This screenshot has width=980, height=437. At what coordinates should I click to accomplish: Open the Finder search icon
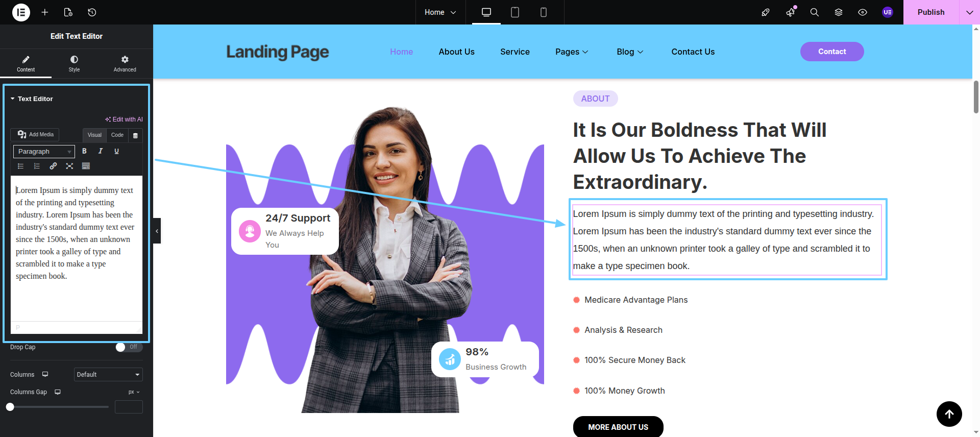click(815, 12)
